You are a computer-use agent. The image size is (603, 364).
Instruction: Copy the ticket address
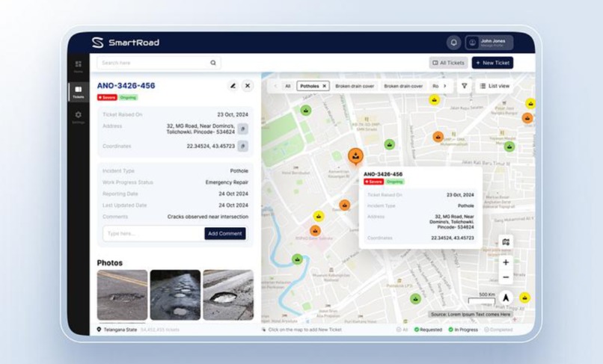242,129
